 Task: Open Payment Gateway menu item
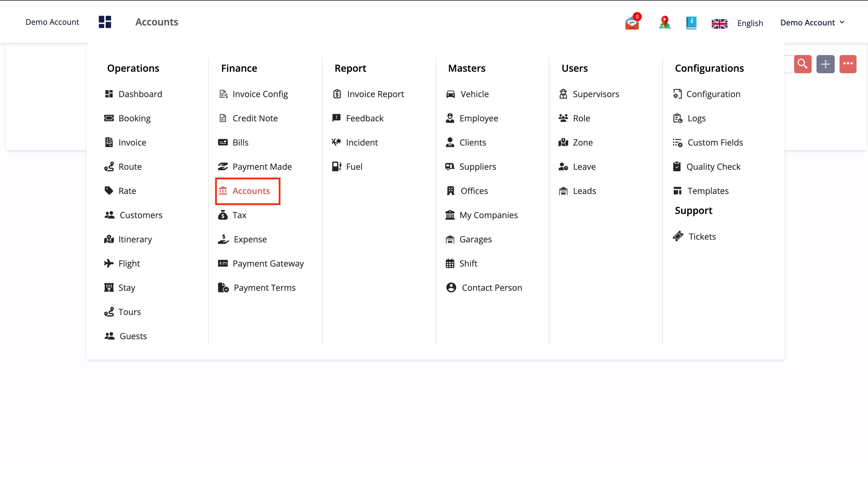[x=261, y=263]
